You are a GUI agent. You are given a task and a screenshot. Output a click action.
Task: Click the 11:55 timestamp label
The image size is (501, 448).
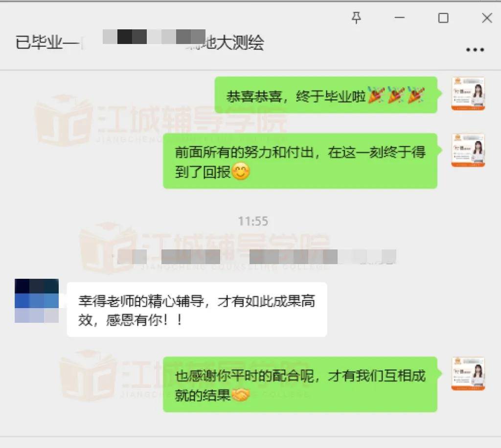(253, 221)
